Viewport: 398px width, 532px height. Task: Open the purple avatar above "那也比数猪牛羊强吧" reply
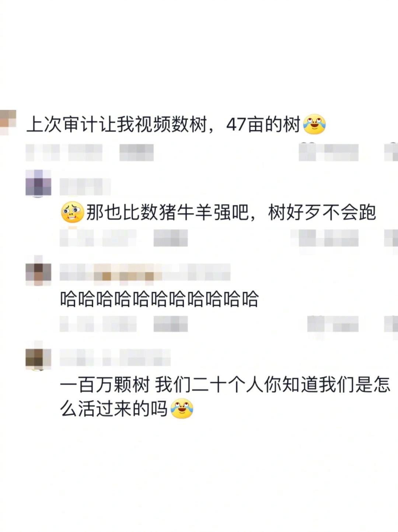coord(38,184)
